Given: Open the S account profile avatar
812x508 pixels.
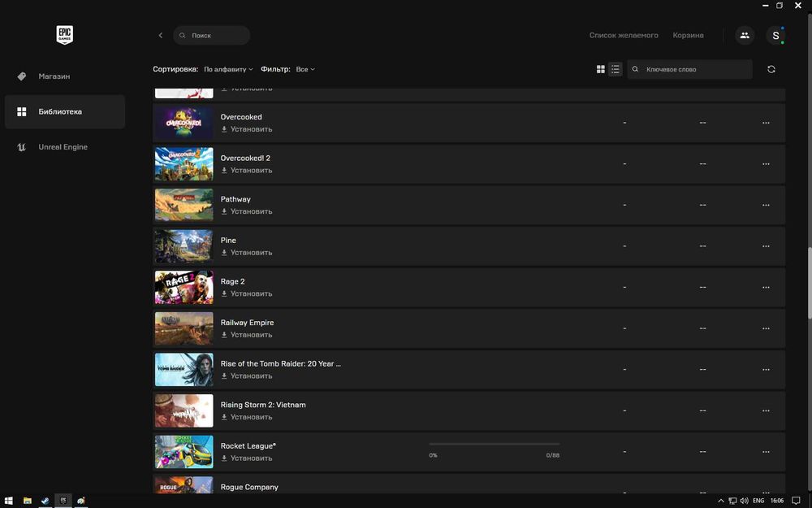Looking at the screenshot, I should (775, 35).
